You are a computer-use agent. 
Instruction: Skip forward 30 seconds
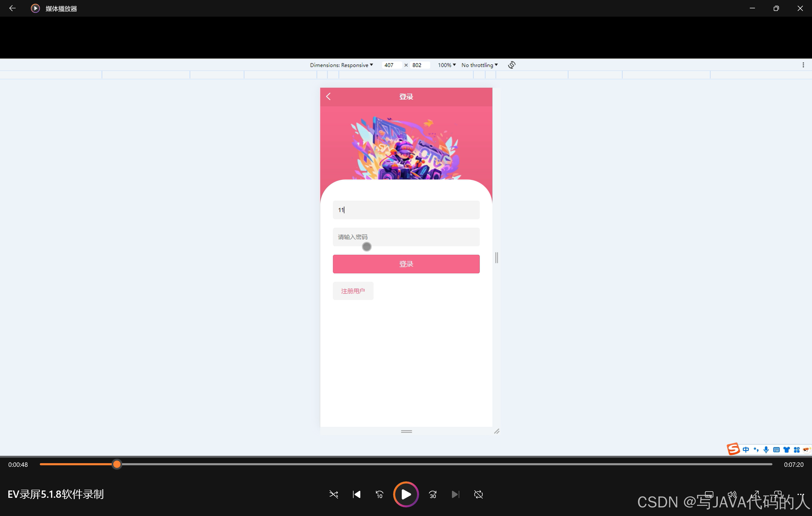[x=433, y=494]
